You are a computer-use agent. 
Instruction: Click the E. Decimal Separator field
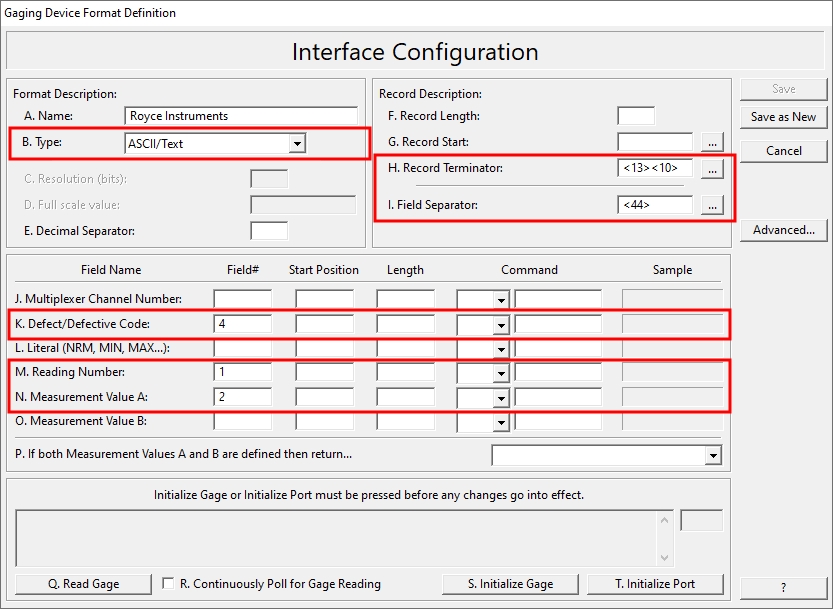tap(269, 231)
